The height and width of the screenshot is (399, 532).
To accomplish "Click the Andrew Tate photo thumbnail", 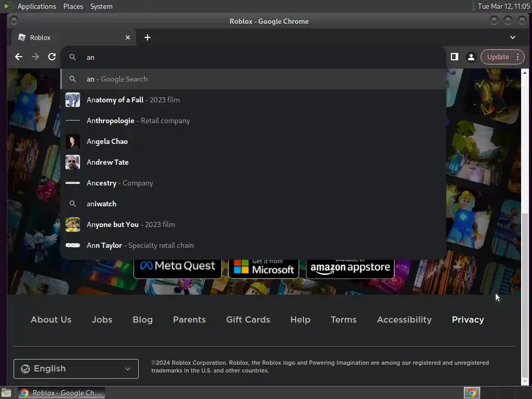I will tap(73, 162).
